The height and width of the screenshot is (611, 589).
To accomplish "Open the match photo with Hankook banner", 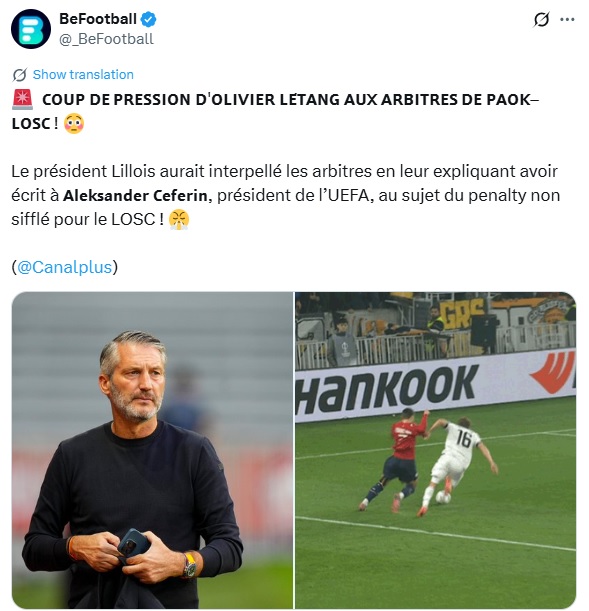I will (435, 450).
